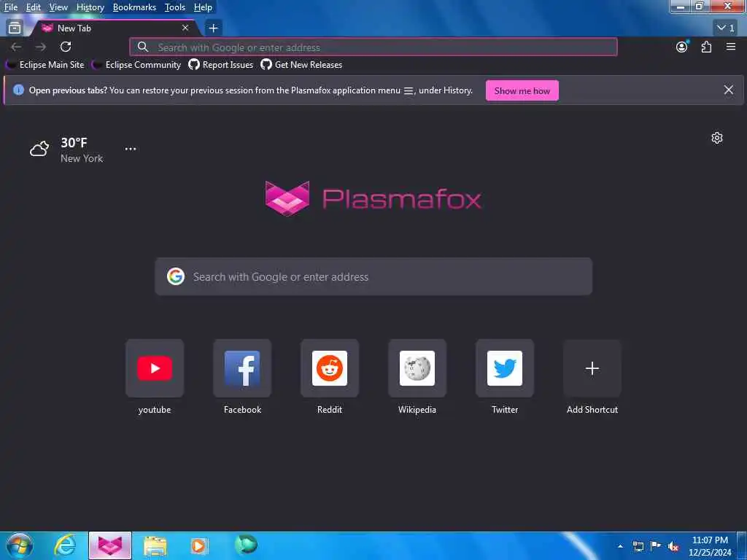Open the File menu
This screenshot has width=747, height=560.
click(10, 7)
